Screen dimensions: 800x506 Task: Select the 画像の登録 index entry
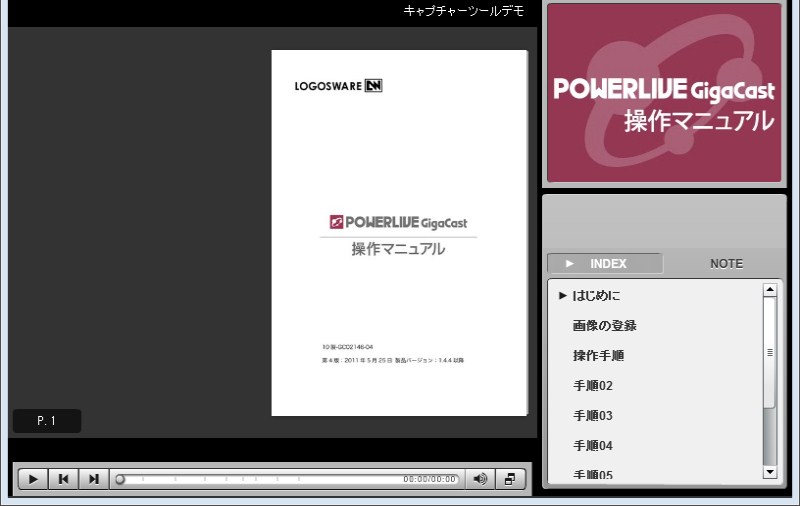click(x=605, y=325)
